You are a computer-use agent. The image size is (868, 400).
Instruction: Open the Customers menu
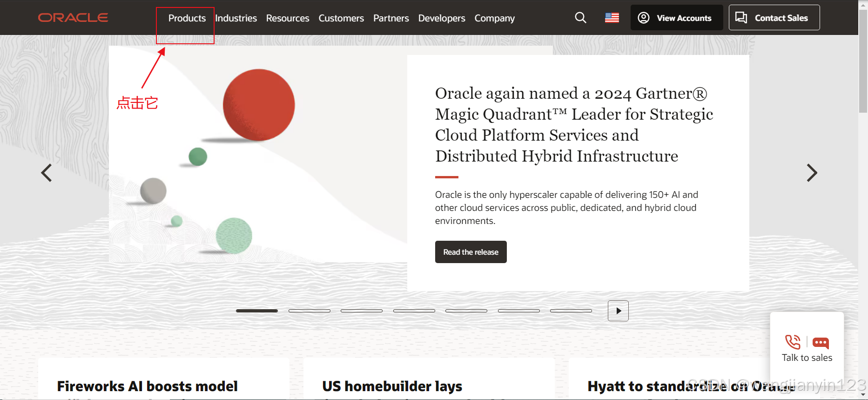coord(341,18)
